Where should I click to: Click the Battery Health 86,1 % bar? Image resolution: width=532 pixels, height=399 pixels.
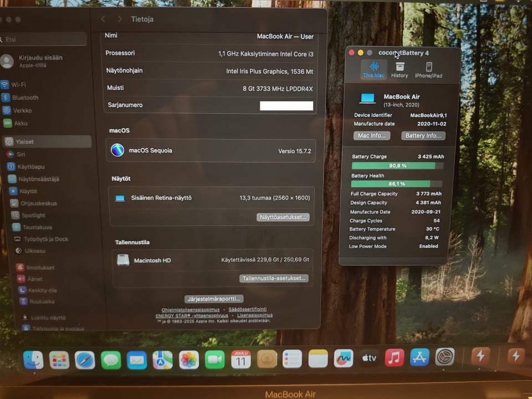pos(397,184)
